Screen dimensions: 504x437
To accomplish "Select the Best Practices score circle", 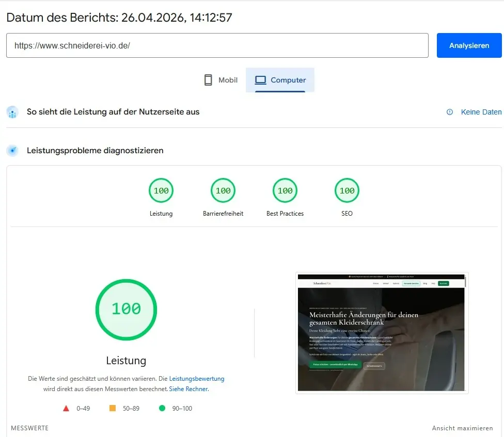I will tap(285, 190).
